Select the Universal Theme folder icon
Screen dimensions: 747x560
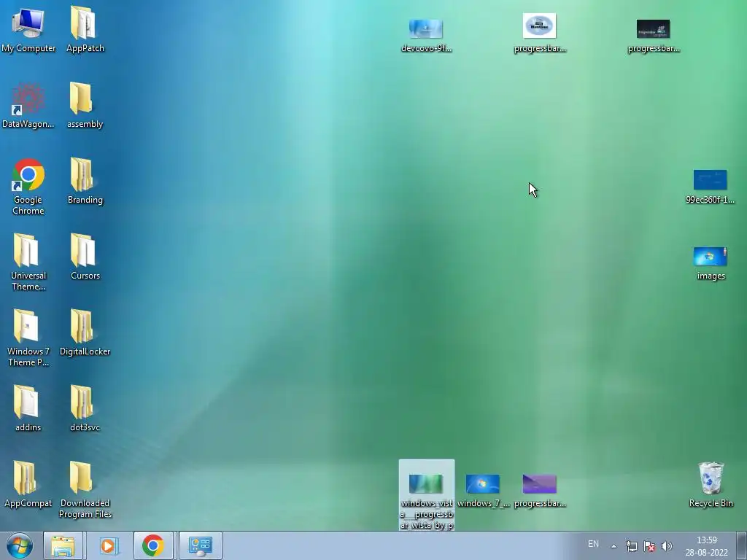[28, 262]
